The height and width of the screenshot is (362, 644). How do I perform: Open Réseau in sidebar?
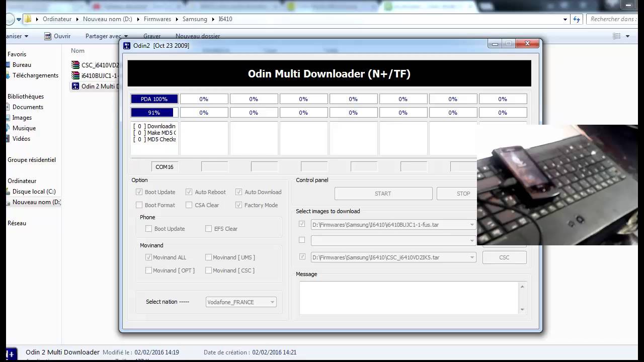[x=17, y=223]
